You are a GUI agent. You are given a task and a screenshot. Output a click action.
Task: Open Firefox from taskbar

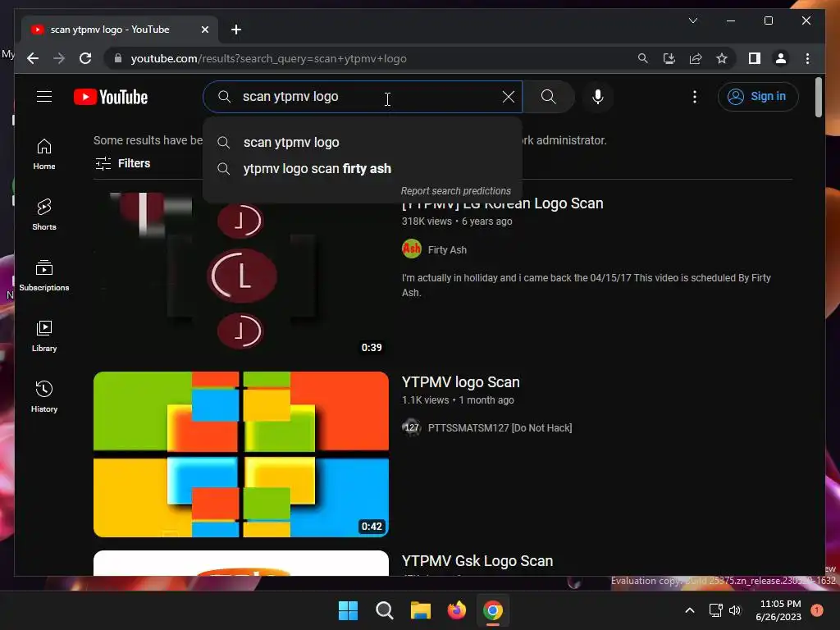(x=456, y=610)
